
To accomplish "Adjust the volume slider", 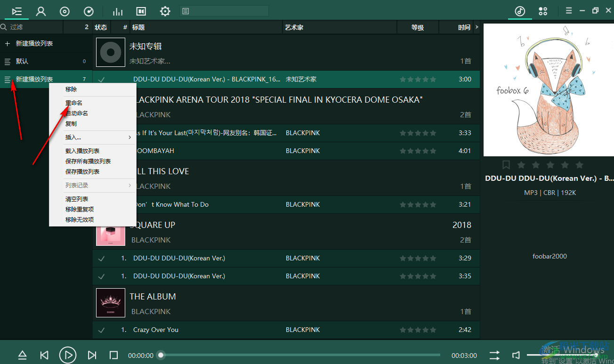I will click(x=563, y=355).
